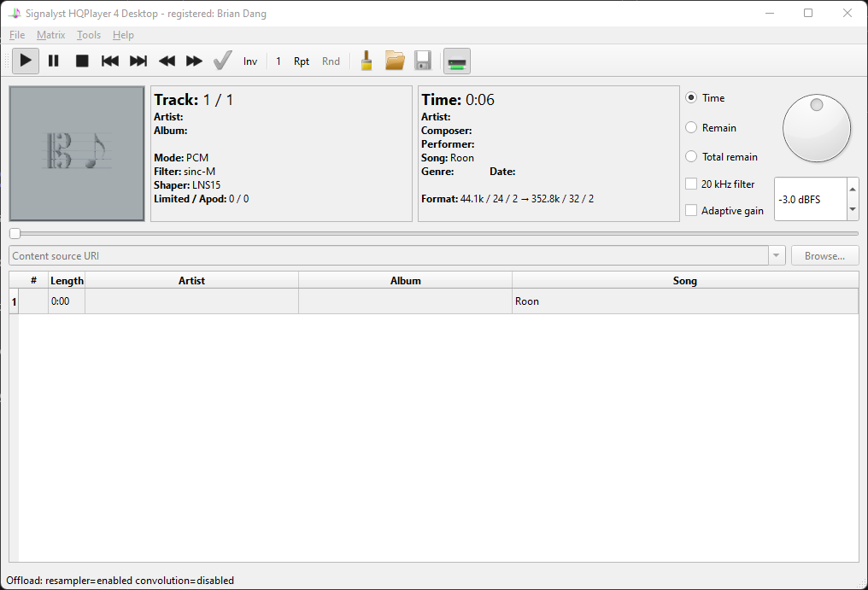Increase the dBFS volume with up arrow
Viewport: 868px width, 590px height.
pyautogui.click(x=852, y=190)
